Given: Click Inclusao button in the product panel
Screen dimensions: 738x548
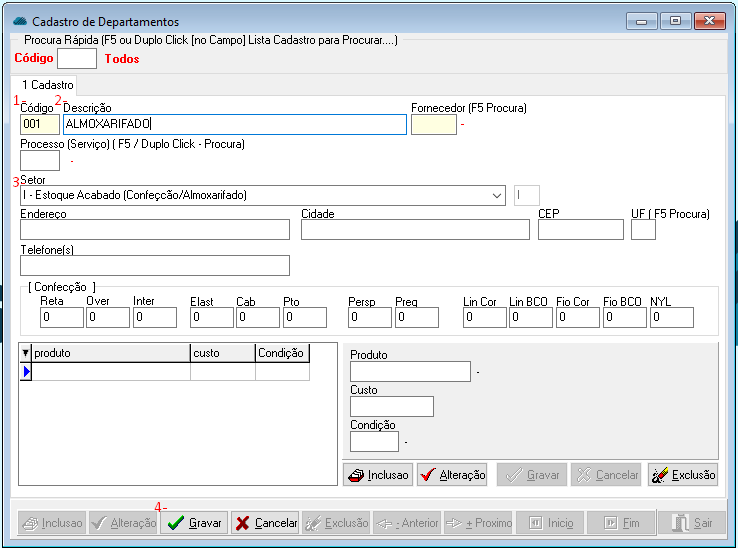Looking at the screenshot, I should coord(378,475).
